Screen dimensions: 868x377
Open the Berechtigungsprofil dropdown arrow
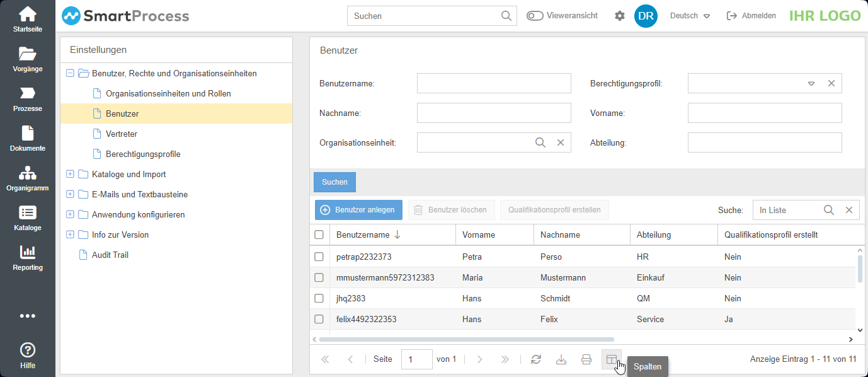point(811,83)
